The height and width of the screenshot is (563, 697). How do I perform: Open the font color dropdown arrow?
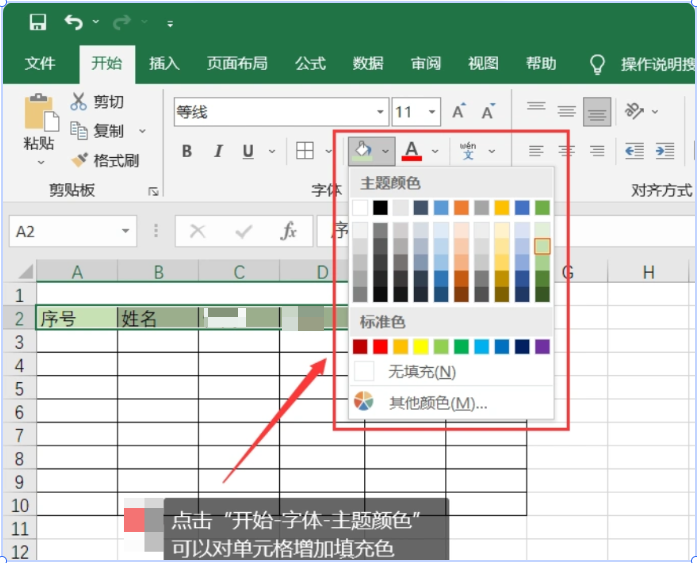tap(435, 152)
